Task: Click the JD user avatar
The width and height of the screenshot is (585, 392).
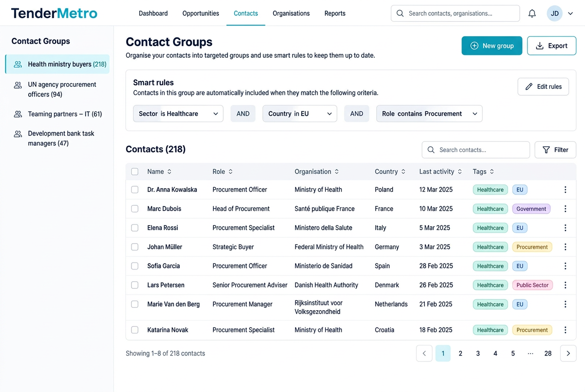Action: coord(554,13)
